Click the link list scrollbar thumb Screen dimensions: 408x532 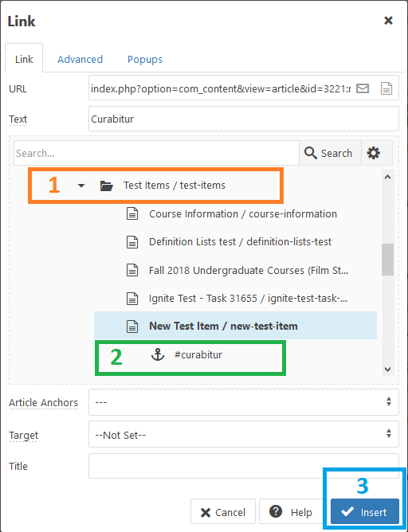pos(387,260)
